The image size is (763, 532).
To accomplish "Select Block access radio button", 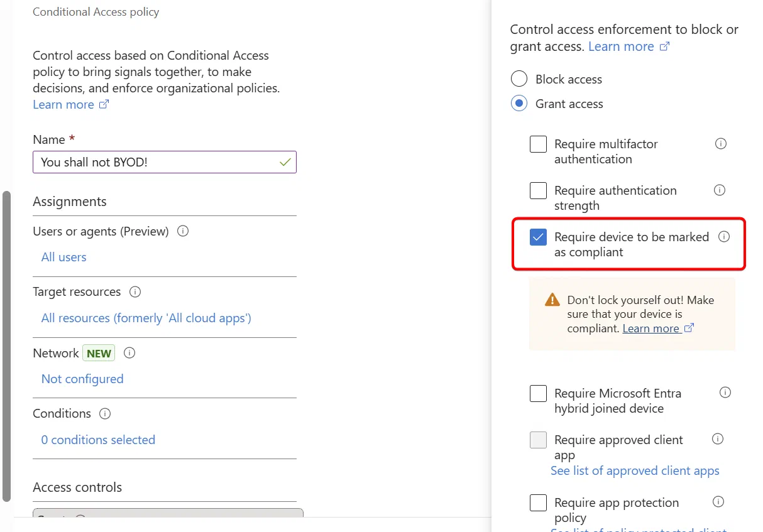I will (519, 79).
